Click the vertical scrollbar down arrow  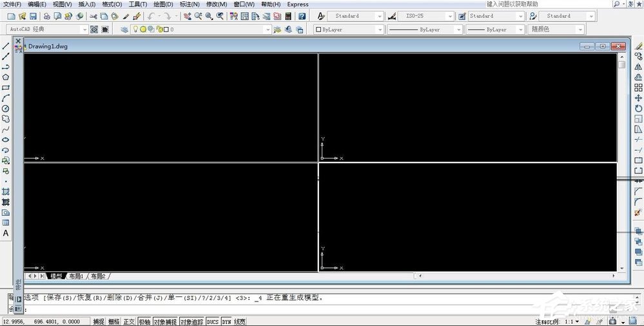(622, 268)
